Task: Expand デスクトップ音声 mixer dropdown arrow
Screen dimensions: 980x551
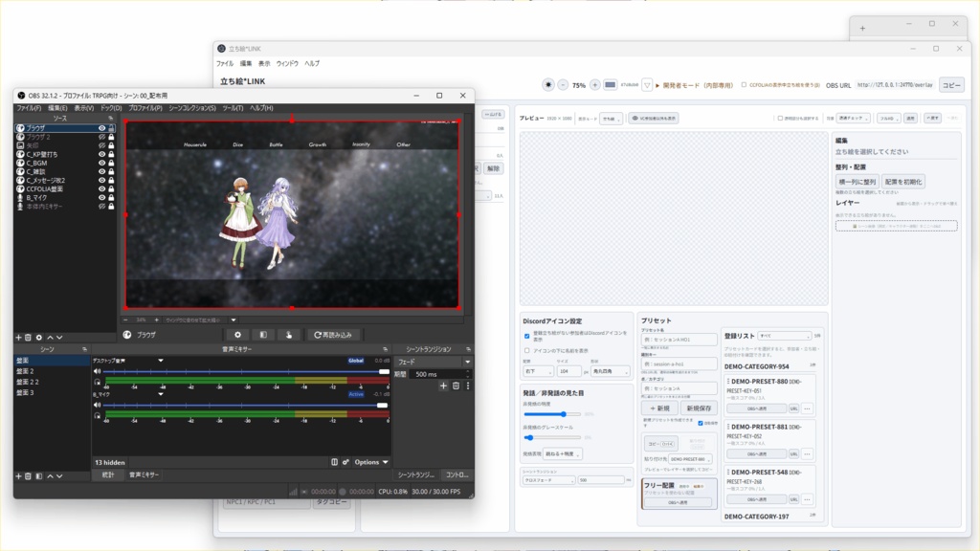Action: coord(161,361)
